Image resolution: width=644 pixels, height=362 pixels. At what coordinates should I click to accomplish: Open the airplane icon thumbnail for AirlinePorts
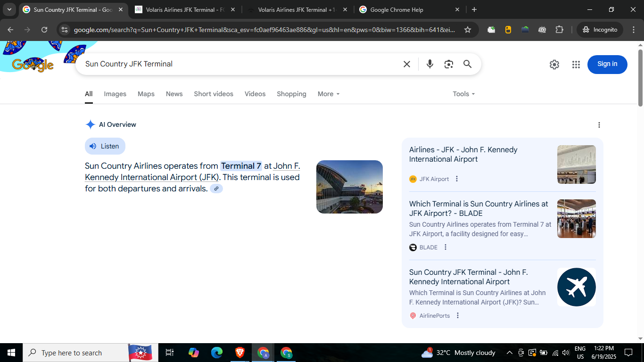577,287
